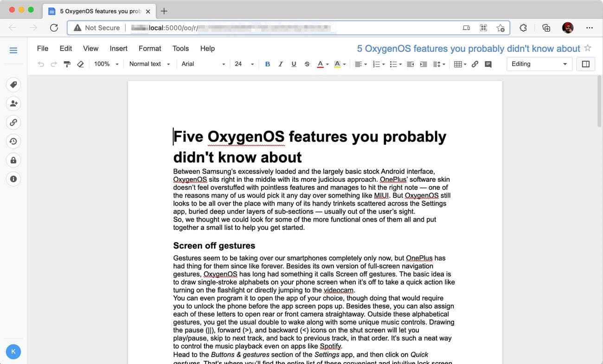Toggle bold formatting

tap(267, 64)
